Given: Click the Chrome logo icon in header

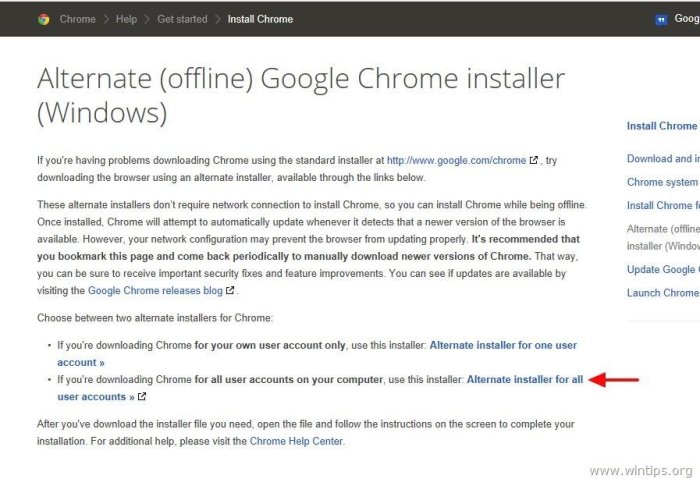Looking at the screenshot, I should 44,19.
